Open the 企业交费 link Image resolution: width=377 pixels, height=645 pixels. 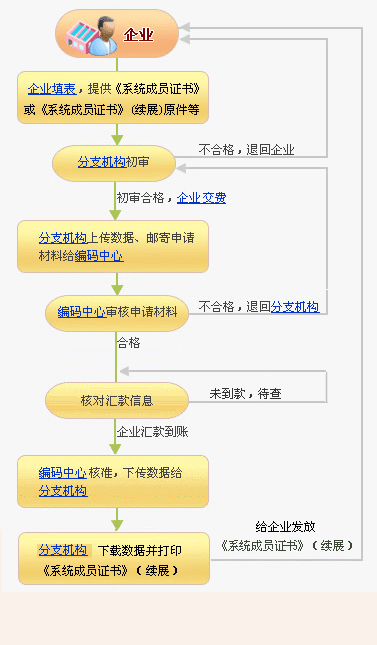pos(201,198)
